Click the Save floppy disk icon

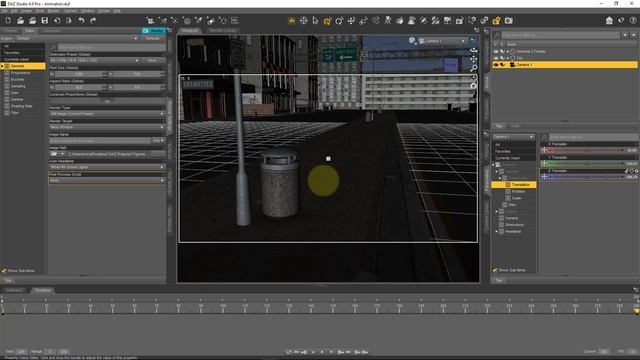44,20
